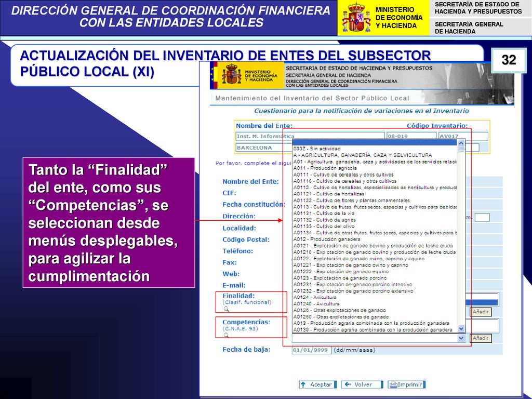Select 'A0123 - Explotación de ganado porcino'
Image resolution: width=532 pixels, height=399 pixels.
point(375,278)
